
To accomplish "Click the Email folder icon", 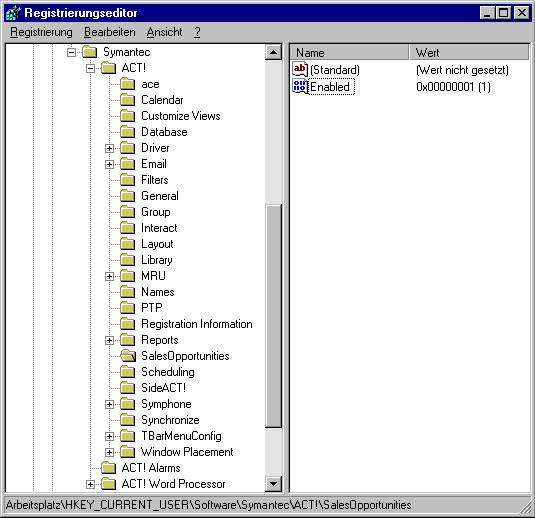I will (128, 164).
